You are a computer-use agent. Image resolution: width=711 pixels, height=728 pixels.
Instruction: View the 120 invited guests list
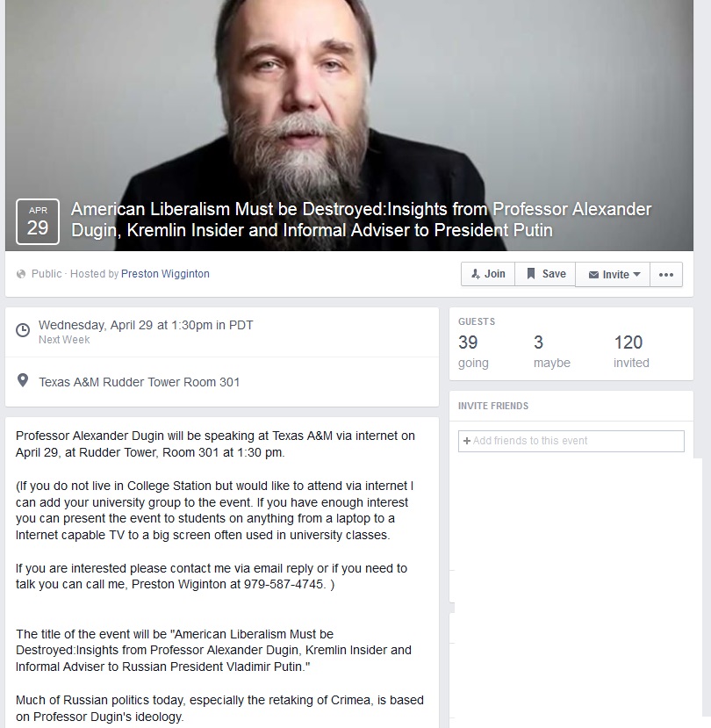click(x=631, y=351)
